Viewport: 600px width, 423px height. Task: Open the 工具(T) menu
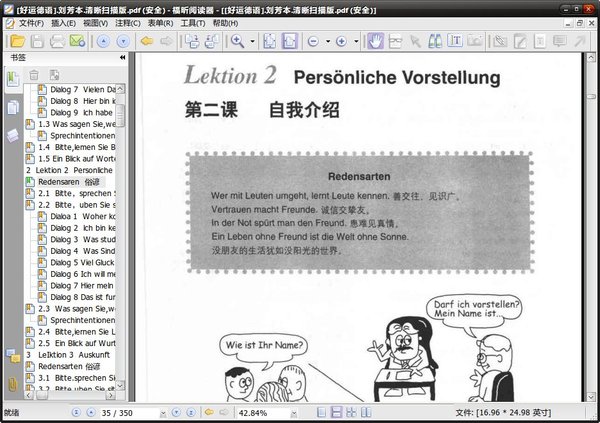[193, 23]
